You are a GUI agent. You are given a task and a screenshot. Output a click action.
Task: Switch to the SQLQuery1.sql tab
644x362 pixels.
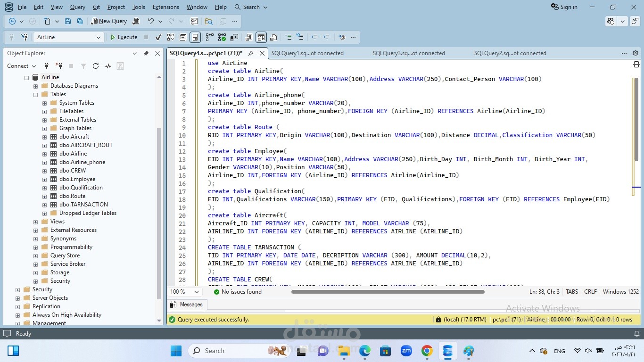pos(307,53)
